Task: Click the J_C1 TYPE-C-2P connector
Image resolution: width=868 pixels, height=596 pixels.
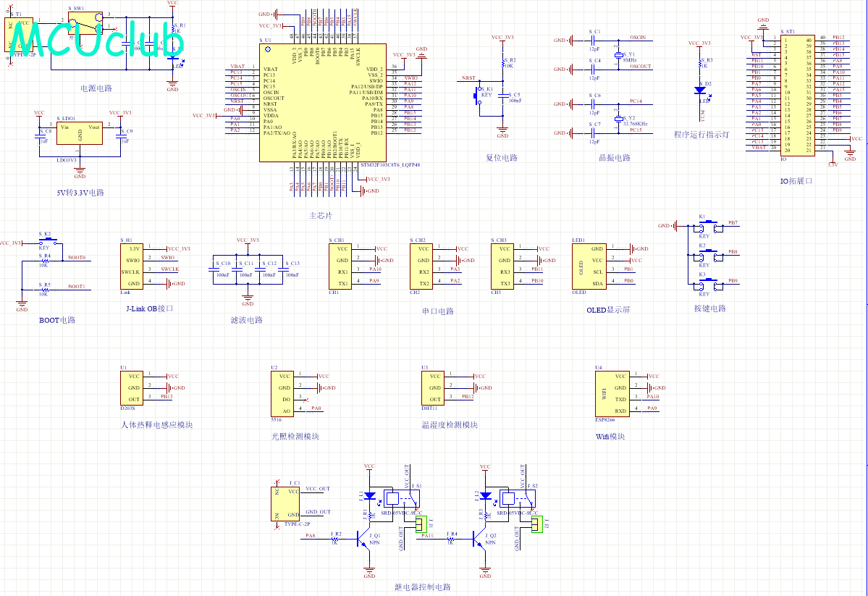Action: click(285, 503)
